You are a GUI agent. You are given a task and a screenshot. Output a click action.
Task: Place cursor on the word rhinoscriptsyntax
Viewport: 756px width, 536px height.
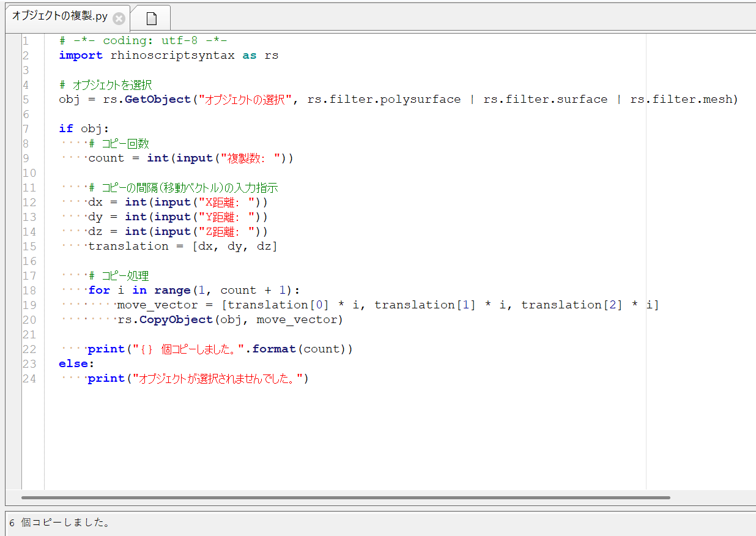click(172, 56)
